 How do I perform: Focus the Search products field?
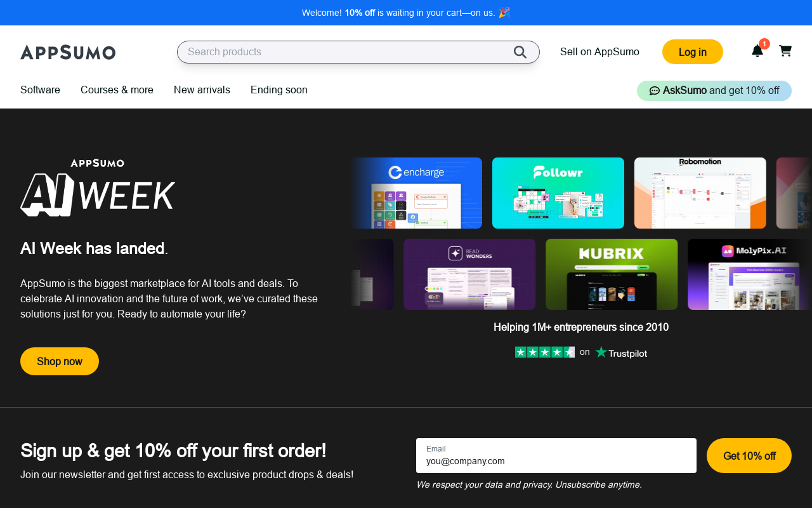pyautogui.click(x=358, y=52)
